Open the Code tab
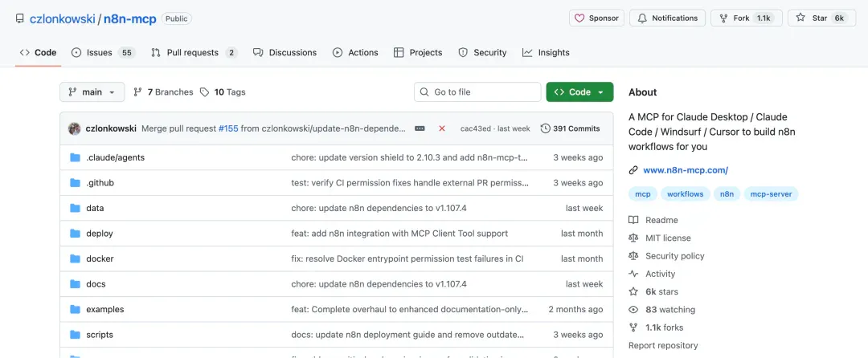868x358 pixels. point(39,52)
